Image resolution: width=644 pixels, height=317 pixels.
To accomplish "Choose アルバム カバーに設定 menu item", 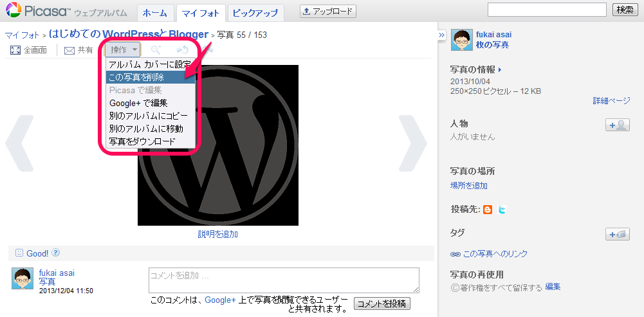I will 151,64.
